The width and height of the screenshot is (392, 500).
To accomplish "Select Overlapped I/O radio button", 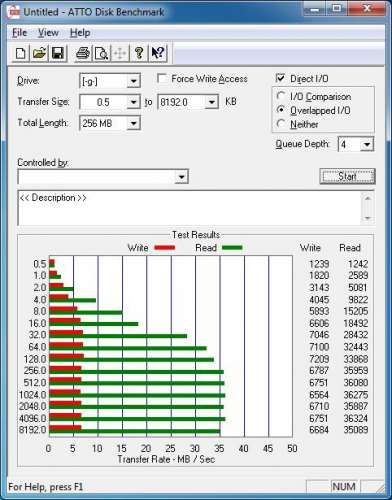I will pos(281,110).
